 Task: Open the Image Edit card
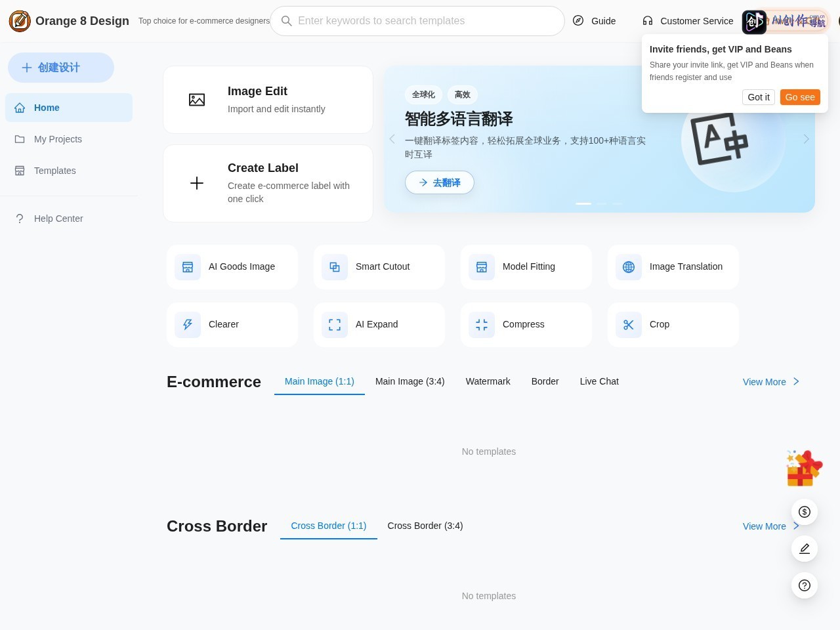268,100
